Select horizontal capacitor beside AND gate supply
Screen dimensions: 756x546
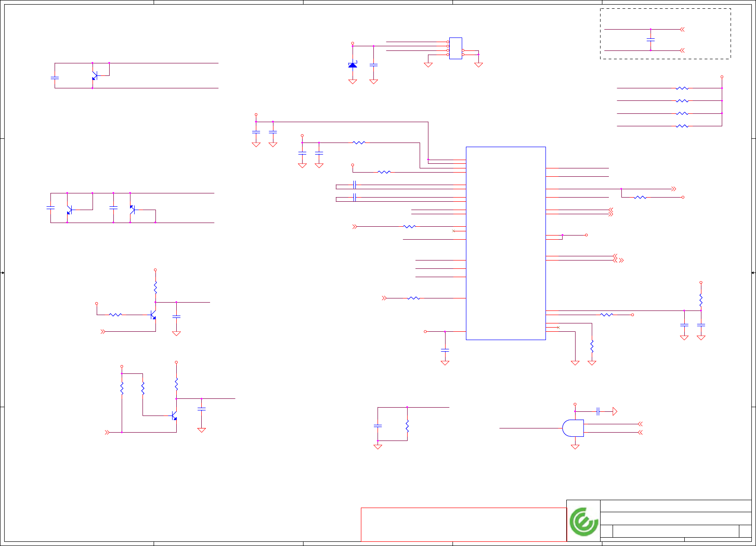click(598, 411)
